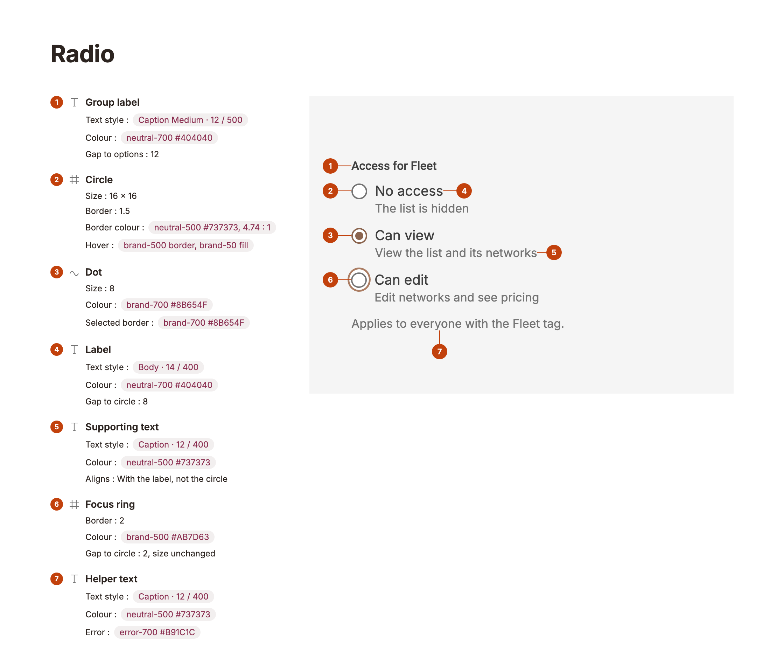The image size is (784, 672).
Task: Click the brand-500 #AB7D63 focus ring chip
Action: tap(167, 537)
